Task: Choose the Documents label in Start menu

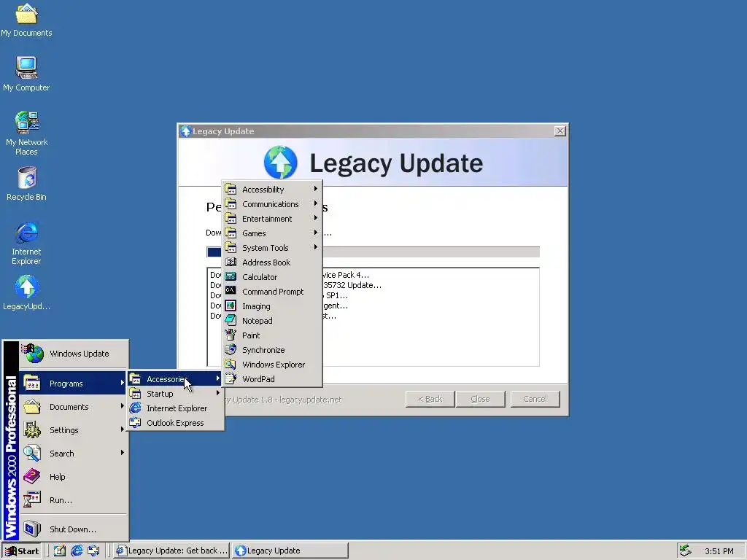Action: tap(69, 407)
